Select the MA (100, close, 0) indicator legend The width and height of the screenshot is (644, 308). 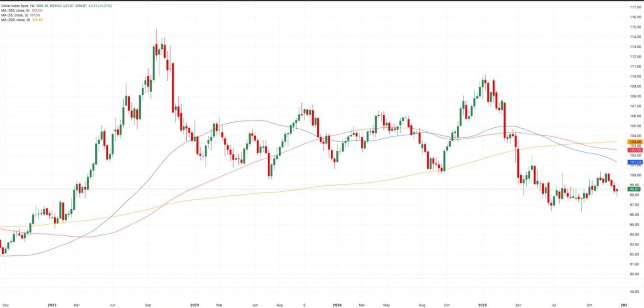point(15,11)
